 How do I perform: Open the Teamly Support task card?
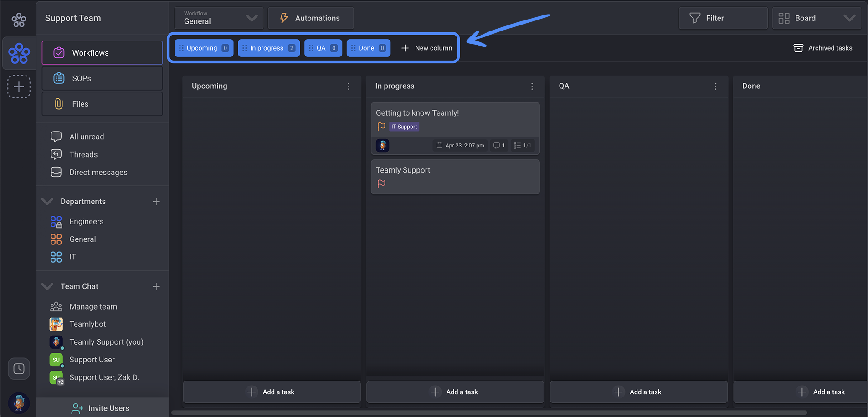[x=455, y=177]
